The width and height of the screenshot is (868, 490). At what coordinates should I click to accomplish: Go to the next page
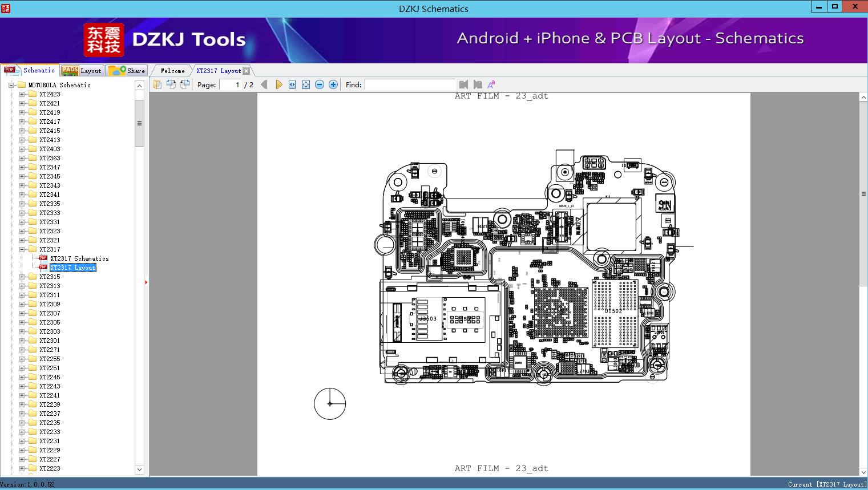pyautogui.click(x=278, y=84)
